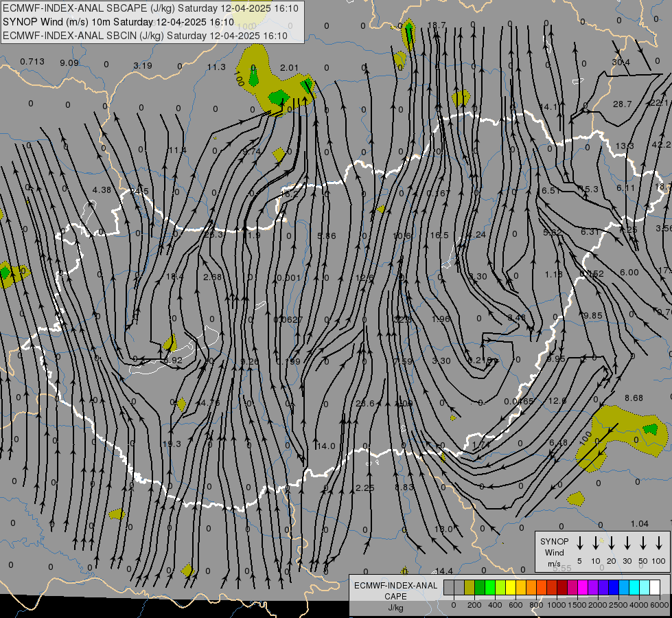Click the 5 m/s wind legend arrow
The width and height of the screenshot is (672, 618).
click(579, 543)
